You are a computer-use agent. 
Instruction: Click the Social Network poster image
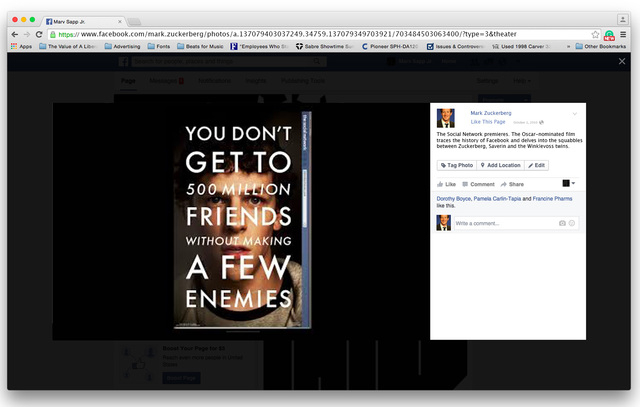click(242, 220)
